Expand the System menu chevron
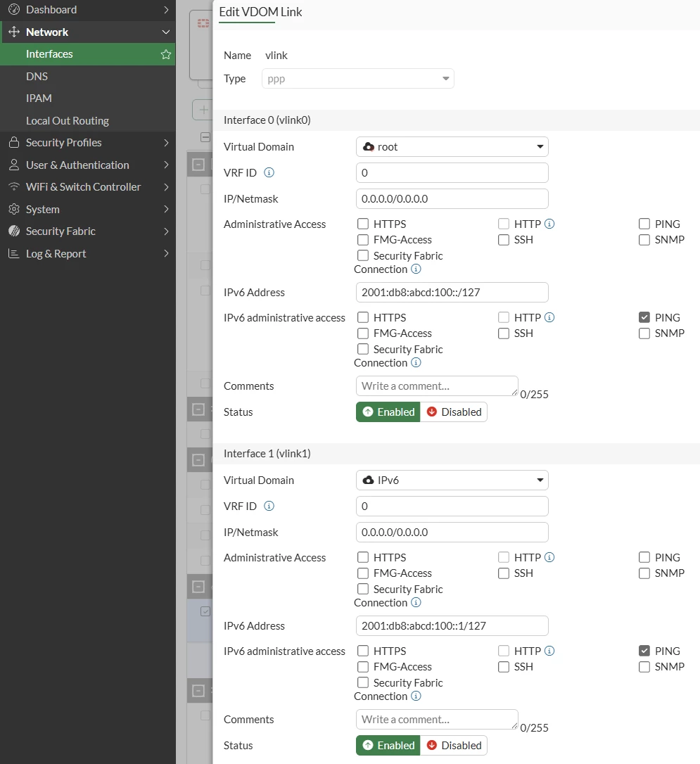 pyautogui.click(x=165, y=209)
